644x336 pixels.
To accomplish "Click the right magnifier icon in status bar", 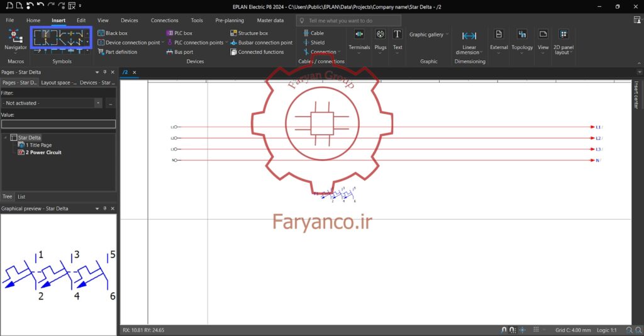I will (638, 330).
